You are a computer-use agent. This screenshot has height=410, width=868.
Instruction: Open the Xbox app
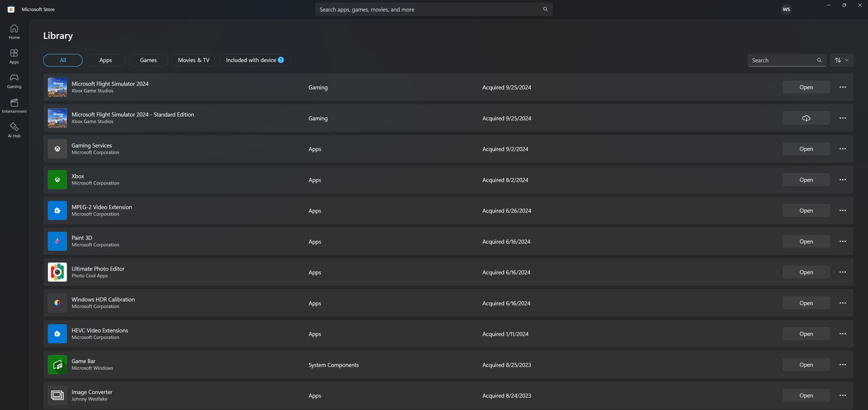pos(806,180)
